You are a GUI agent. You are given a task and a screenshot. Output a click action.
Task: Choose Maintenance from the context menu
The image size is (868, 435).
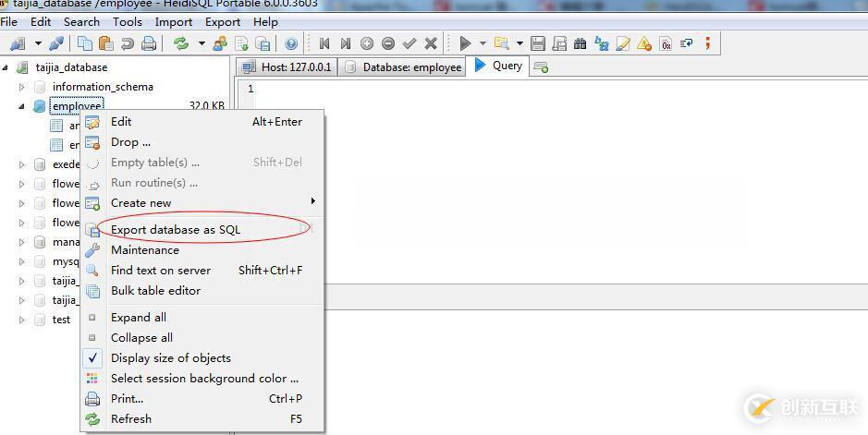coord(202,250)
